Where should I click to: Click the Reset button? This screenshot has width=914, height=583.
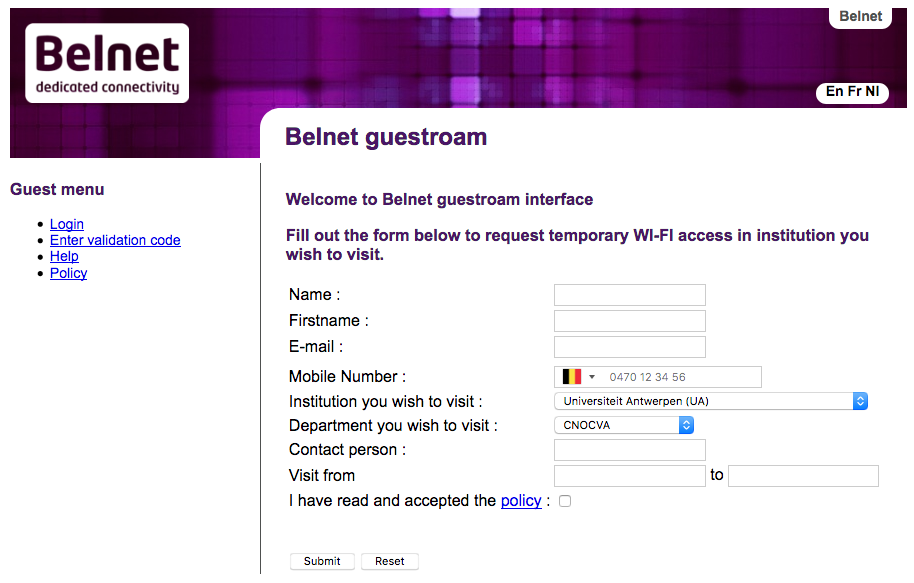pos(389,561)
